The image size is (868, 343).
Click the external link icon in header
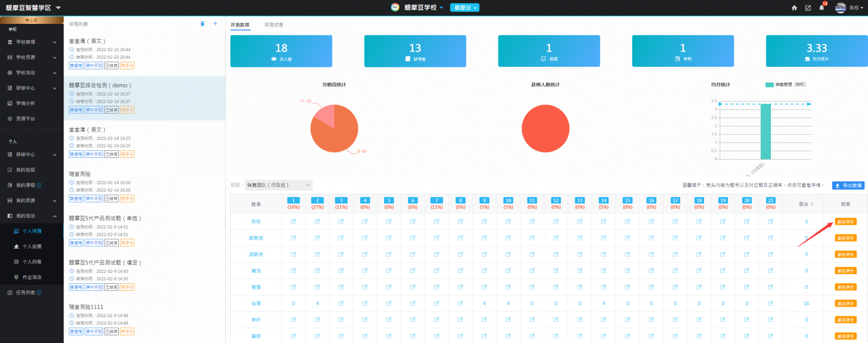click(808, 8)
